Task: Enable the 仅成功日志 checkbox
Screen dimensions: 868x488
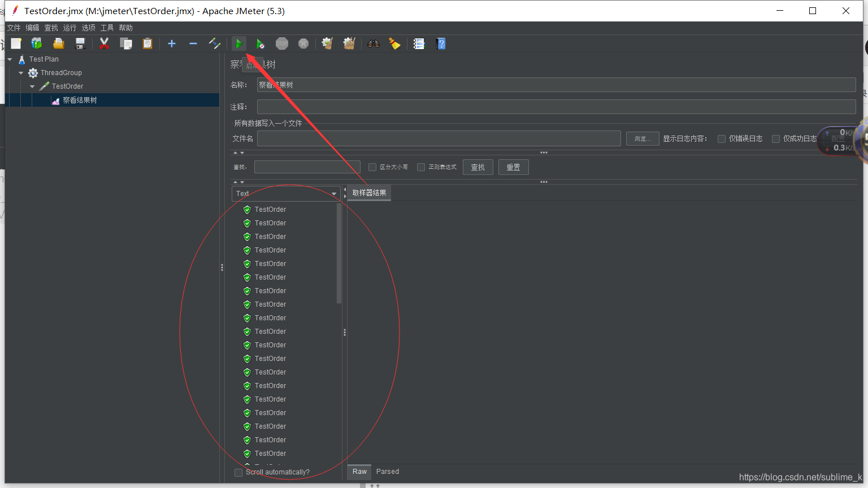Action: pos(776,139)
